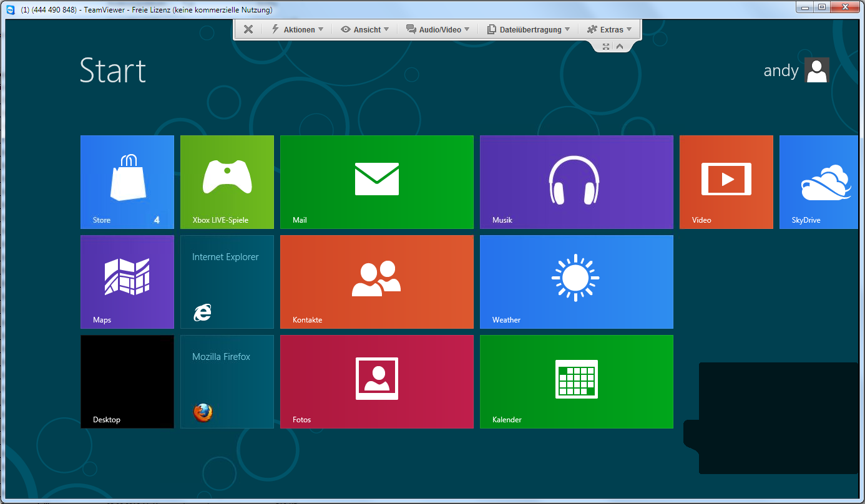Launch Internet Explorer tile

[x=227, y=282]
